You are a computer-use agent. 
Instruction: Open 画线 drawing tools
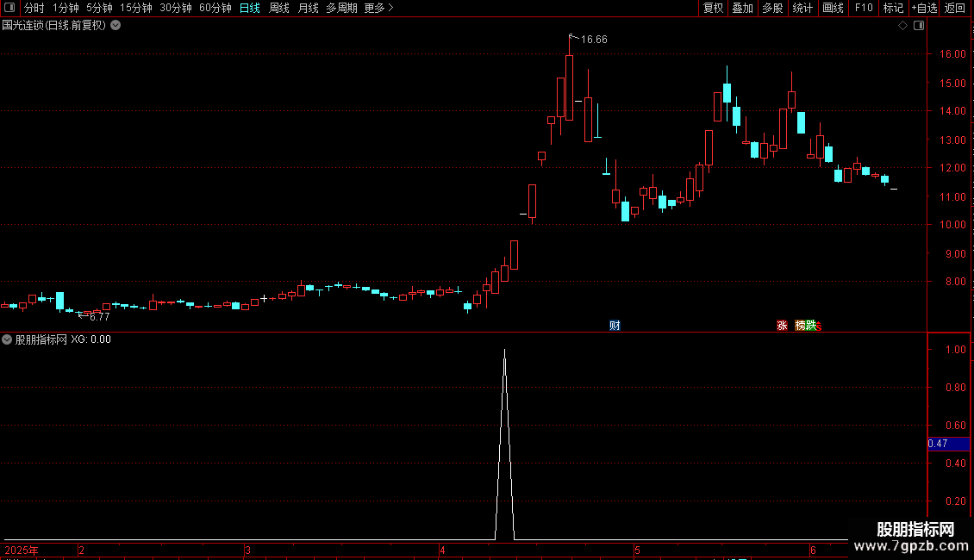(833, 8)
